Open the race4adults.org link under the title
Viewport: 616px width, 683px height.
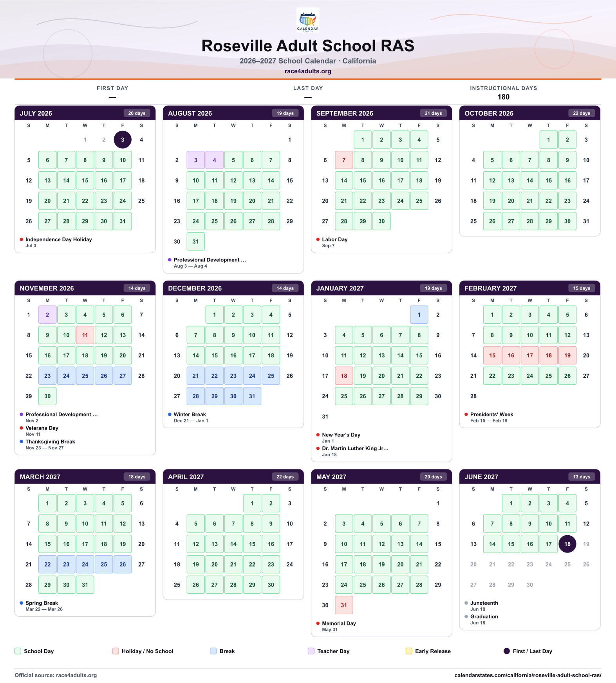tap(308, 71)
